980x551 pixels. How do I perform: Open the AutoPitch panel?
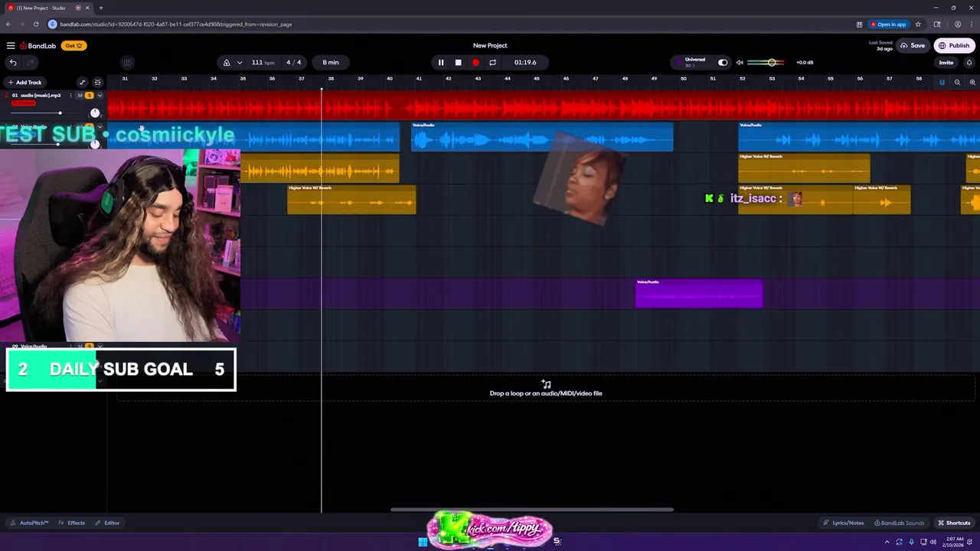(x=29, y=523)
